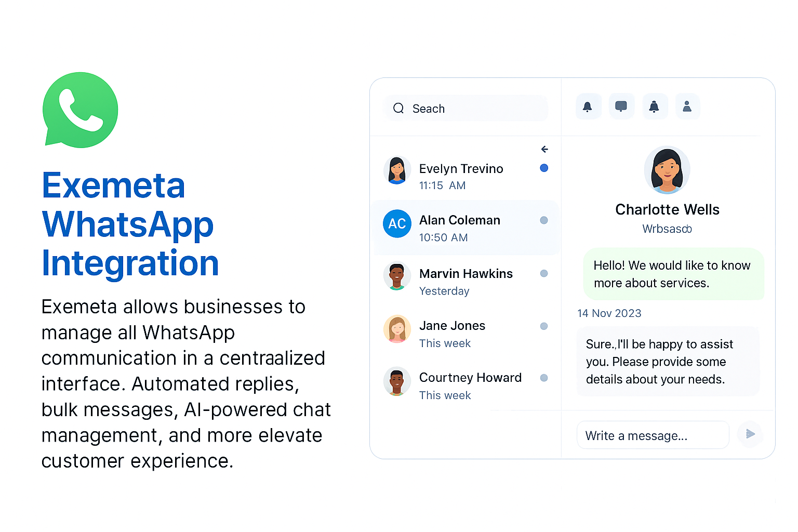This screenshot has height=532, width=798.
Task: Click Charlotte Wells' profile picture
Action: click(x=667, y=170)
